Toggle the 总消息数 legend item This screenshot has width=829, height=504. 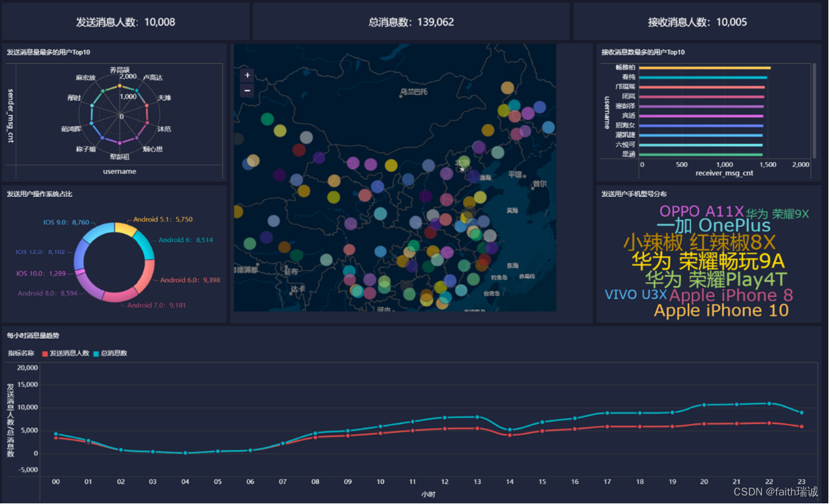[110, 353]
